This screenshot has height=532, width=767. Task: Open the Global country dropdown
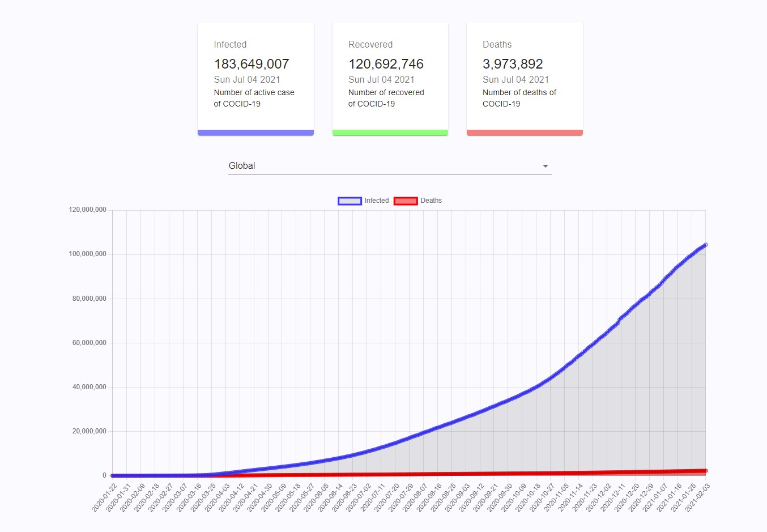pyautogui.click(x=390, y=166)
